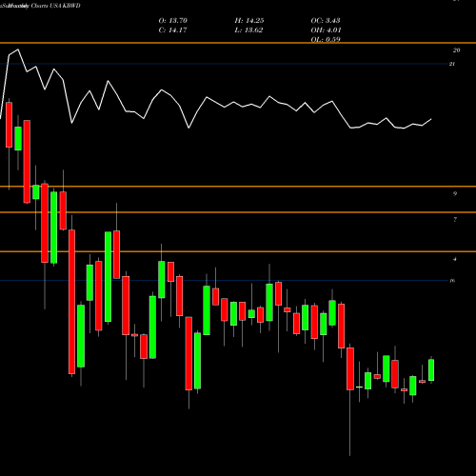Click the axis label '7'
Screen dimensions: 476x476
click(x=455, y=219)
